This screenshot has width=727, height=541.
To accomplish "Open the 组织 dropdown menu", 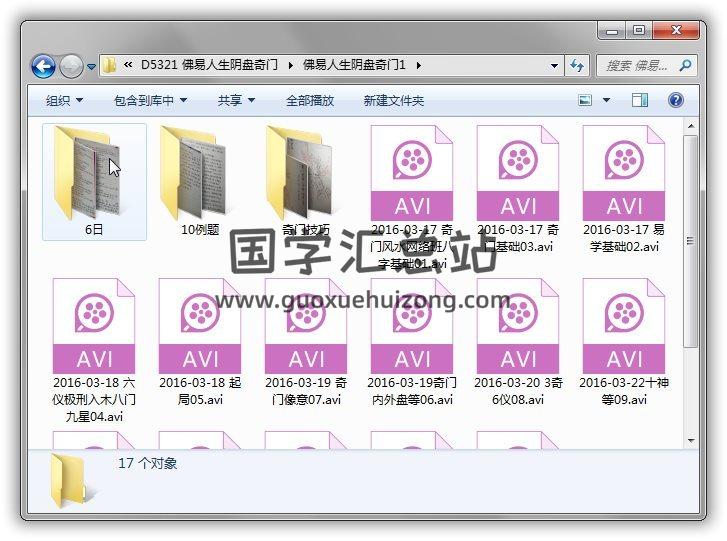I will point(64,101).
